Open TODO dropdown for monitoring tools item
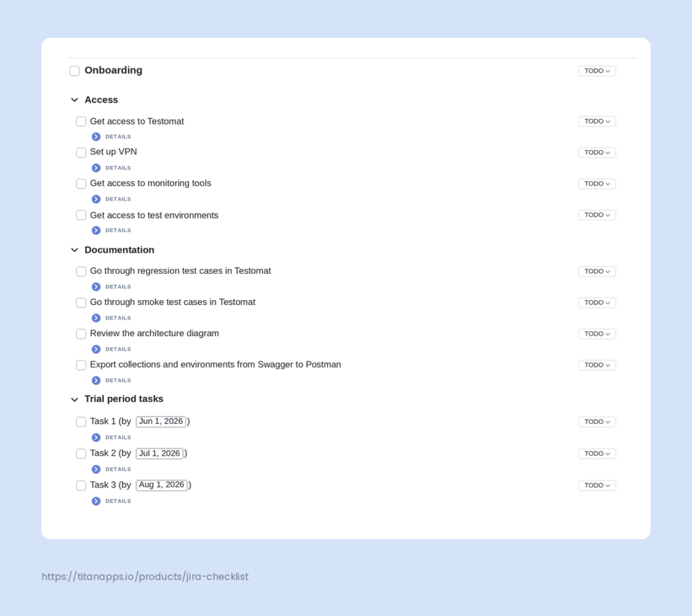Viewport: 692px width, 616px height. (597, 184)
